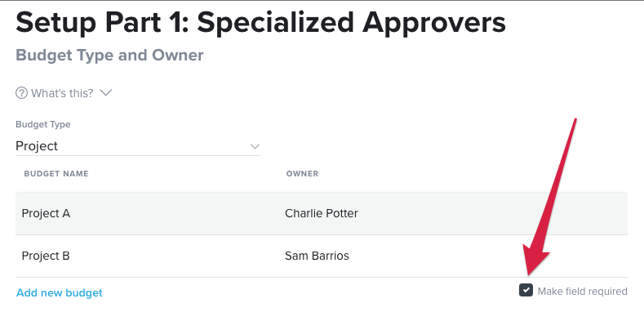The width and height of the screenshot is (644, 312).
Task: Click the Setup Part 1 Specialized Approvers heading
Action: pyautogui.click(x=261, y=23)
